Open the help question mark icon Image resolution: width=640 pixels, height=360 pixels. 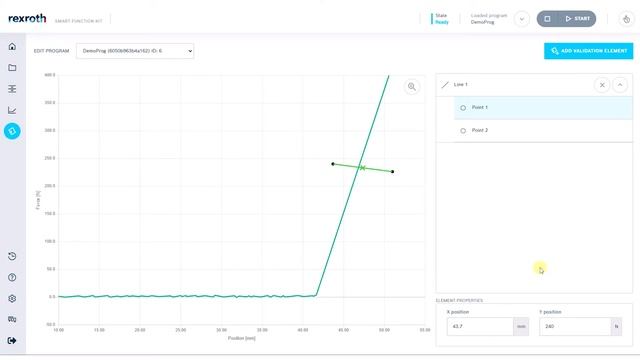(12, 278)
